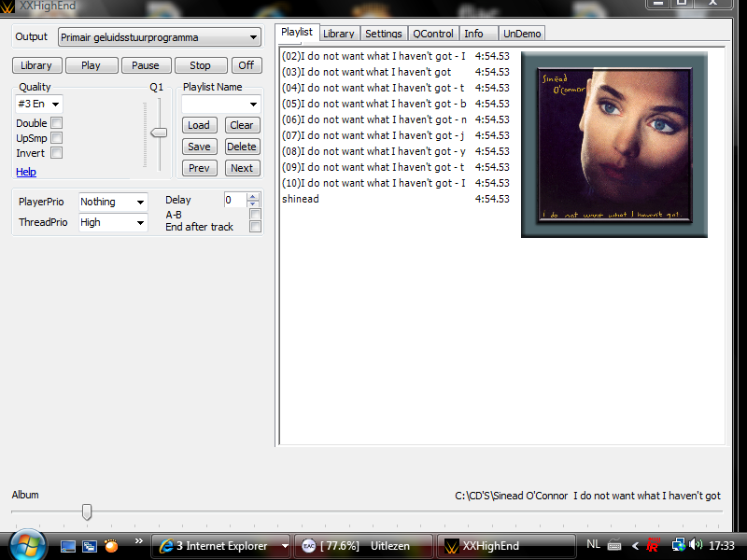This screenshot has width=747, height=560.
Task: Select playlist track (02)
Action: coord(395,56)
